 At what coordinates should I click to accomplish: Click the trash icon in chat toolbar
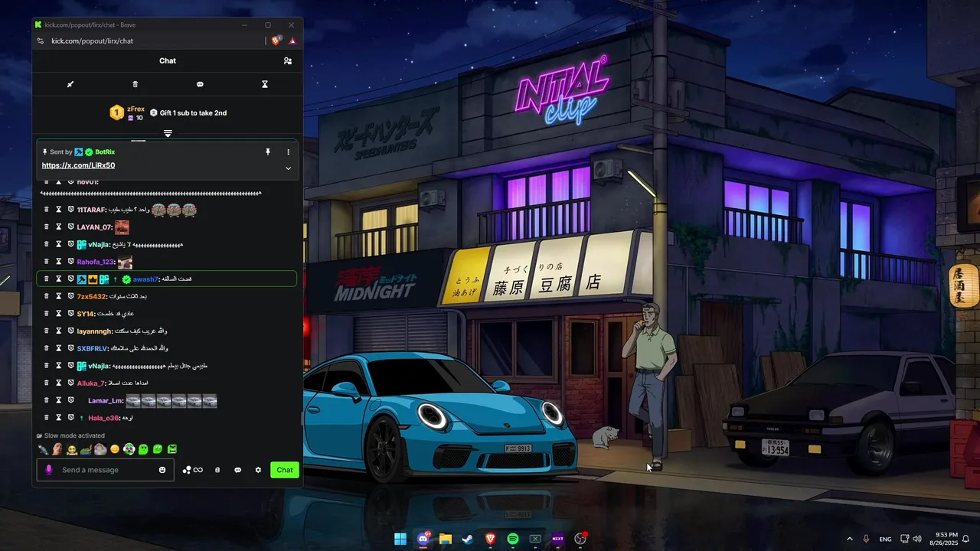click(136, 84)
